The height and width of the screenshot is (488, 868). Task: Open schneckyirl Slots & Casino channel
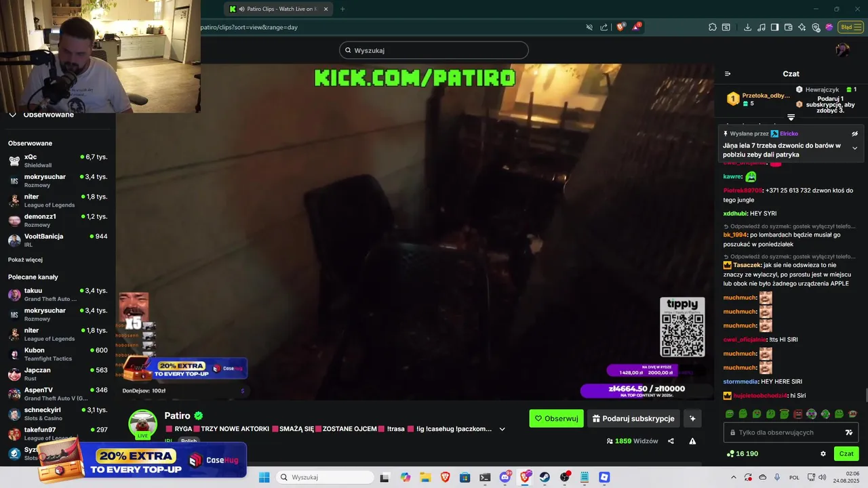tap(58, 413)
